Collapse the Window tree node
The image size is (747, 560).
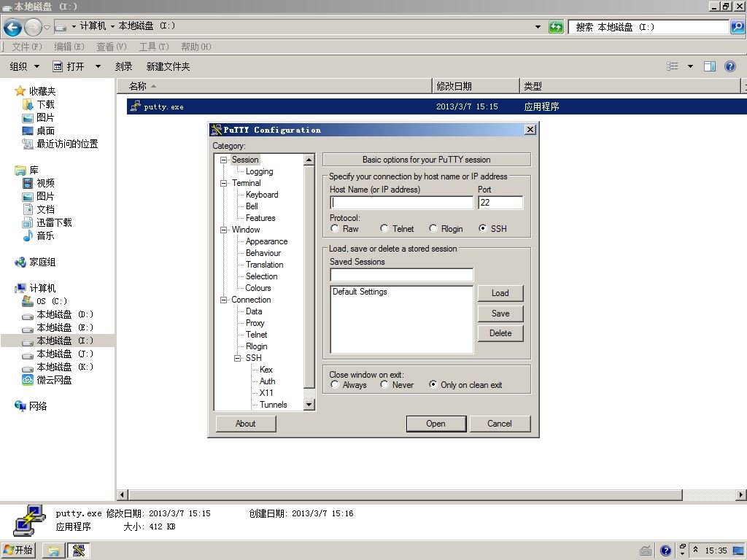[x=223, y=230]
